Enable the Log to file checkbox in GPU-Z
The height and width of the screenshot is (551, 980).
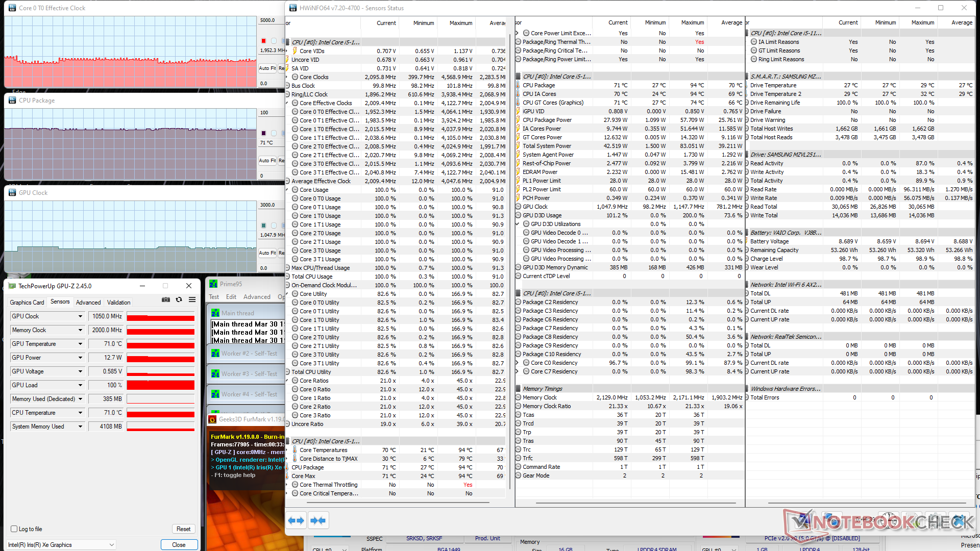click(x=14, y=529)
